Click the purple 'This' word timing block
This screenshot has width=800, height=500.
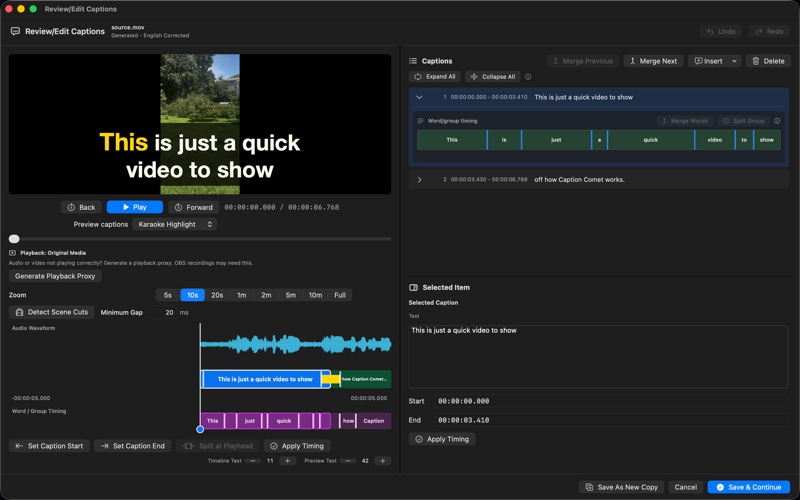[212, 421]
